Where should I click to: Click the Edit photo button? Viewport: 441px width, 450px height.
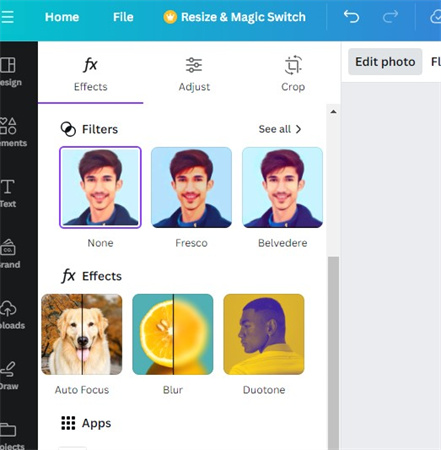click(x=385, y=62)
